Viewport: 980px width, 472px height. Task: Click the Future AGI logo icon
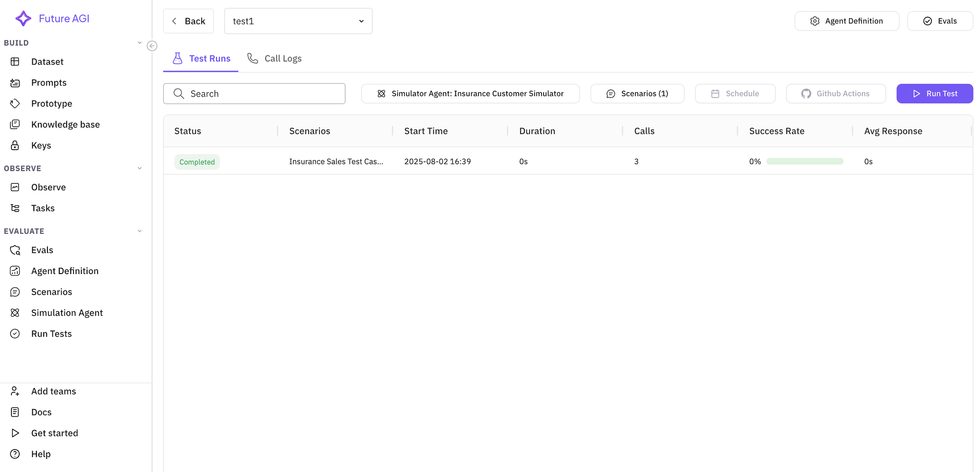23,18
